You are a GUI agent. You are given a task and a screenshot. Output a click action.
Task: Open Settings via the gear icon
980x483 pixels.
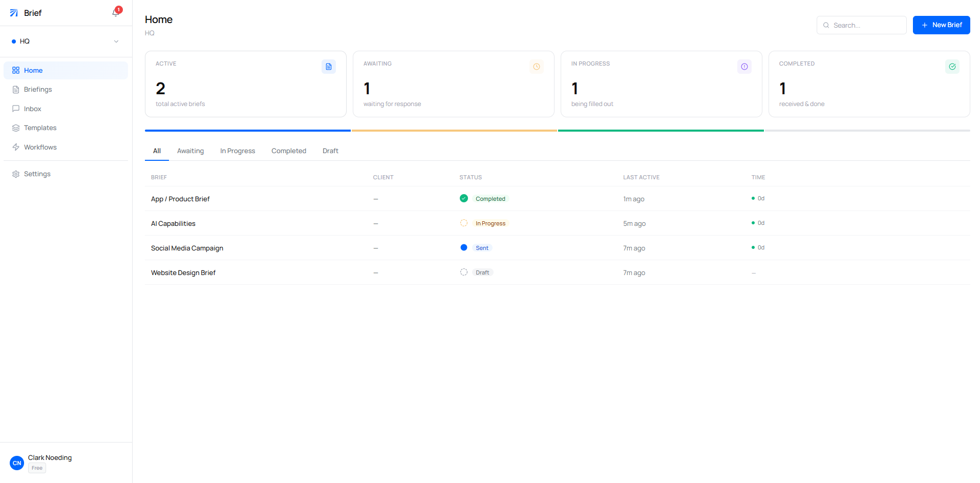(15, 174)
